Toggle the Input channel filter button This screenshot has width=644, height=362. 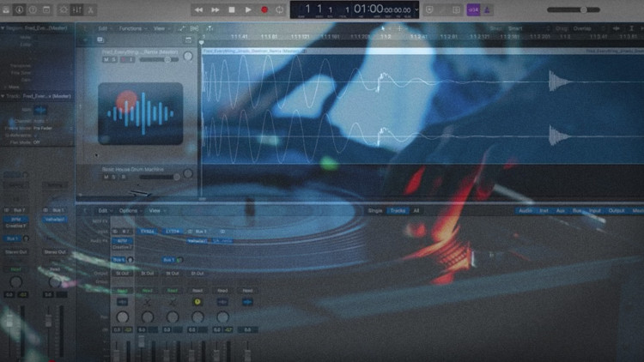pyautogui.click(x=595, y=210)
